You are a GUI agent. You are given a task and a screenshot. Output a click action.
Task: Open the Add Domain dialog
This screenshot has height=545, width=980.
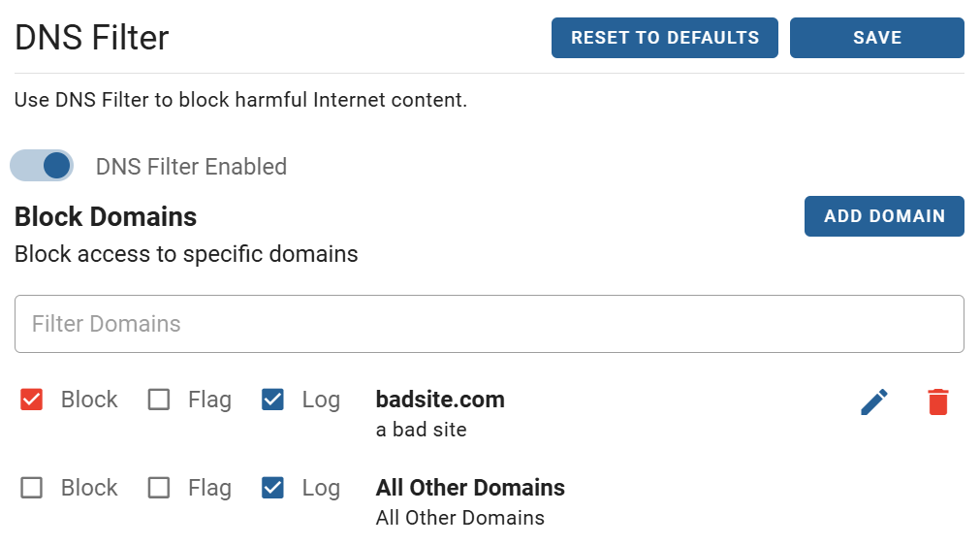pyautogui.click(x=884, y=216)
